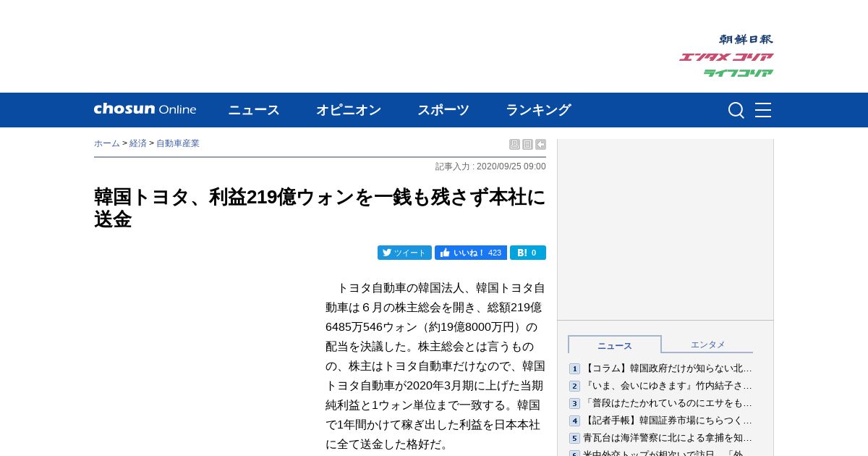
Task: Open the 朝鮮日報 logo link
Action: (x=746, y=39)
